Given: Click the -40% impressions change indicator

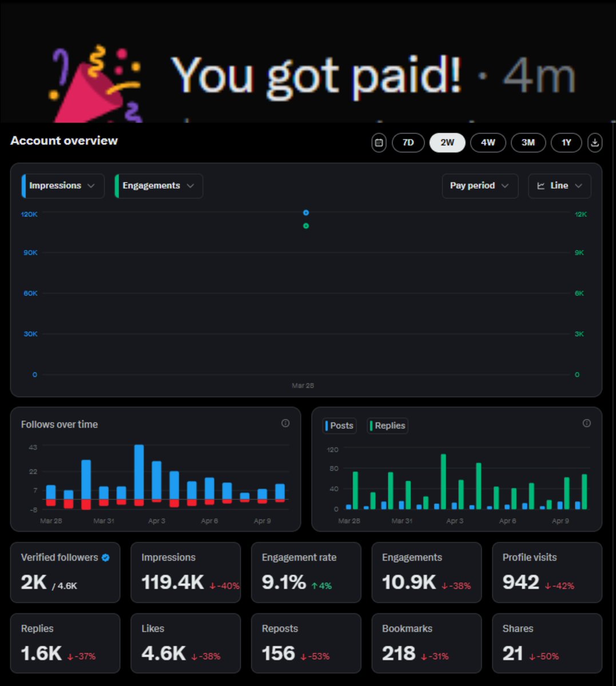Looking at the screenshot, I should (x=224, y=586).
